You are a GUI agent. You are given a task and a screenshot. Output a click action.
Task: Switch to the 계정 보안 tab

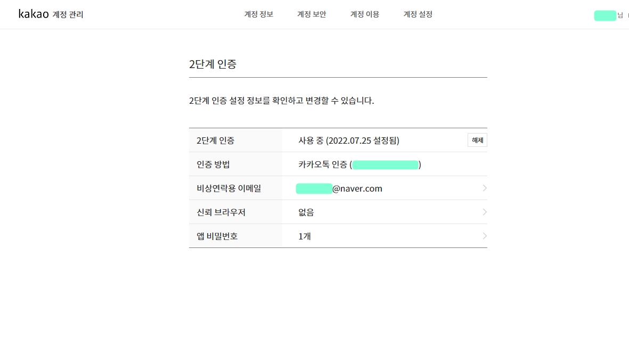(312, 14)
